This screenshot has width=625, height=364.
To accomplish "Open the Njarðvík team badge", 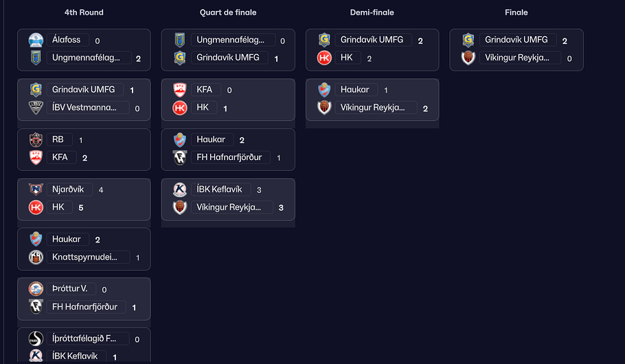I will (x=36, y=190).
